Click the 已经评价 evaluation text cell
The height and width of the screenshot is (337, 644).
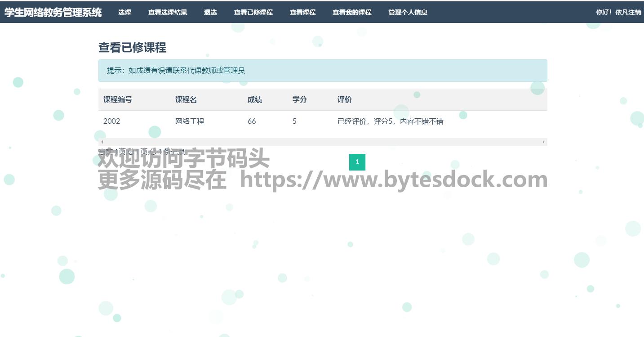(x=390, y=121)
